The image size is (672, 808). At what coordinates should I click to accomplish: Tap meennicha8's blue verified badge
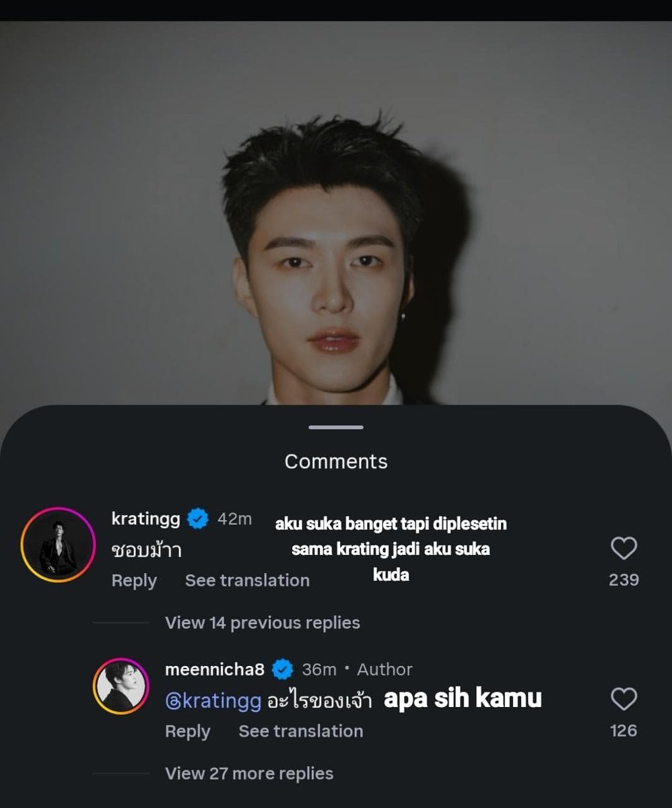click(282, 669)
